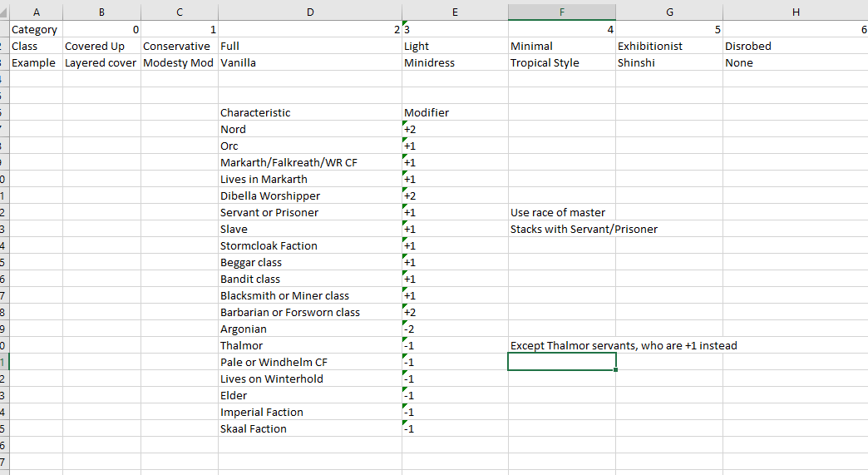Viewport: 868px width, 475px height.
Task: Select 'Blacksmith or Miner class' cell
Action: pyautogui.click(x=310, y=295)
